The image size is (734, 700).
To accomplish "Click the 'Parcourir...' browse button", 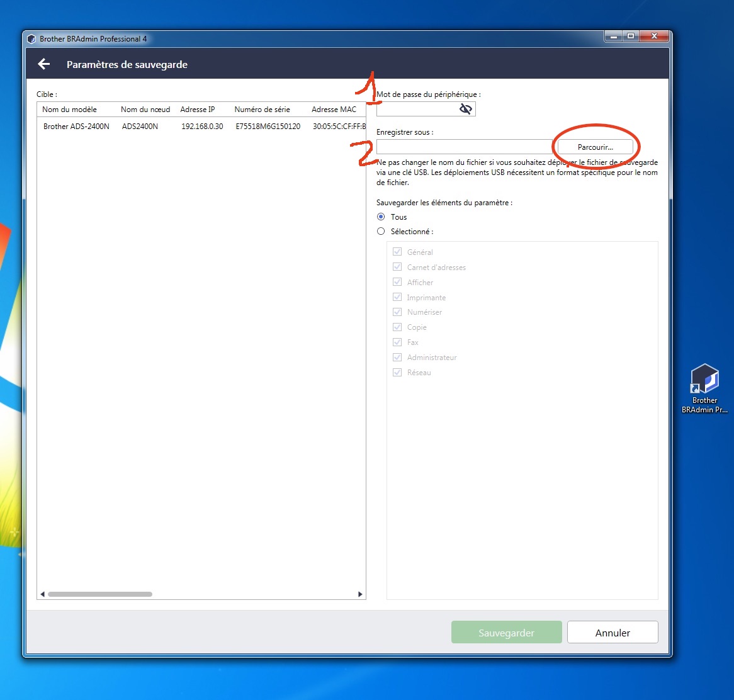I will [595, 147].
